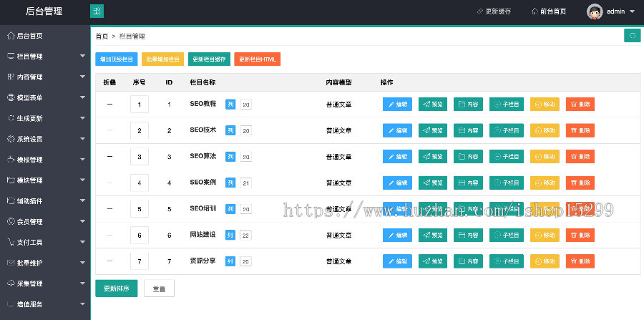This screenshot has width=644, height=320.
Task: Click the 内容管理 icon in sidebar
Action: pos(11,77)
